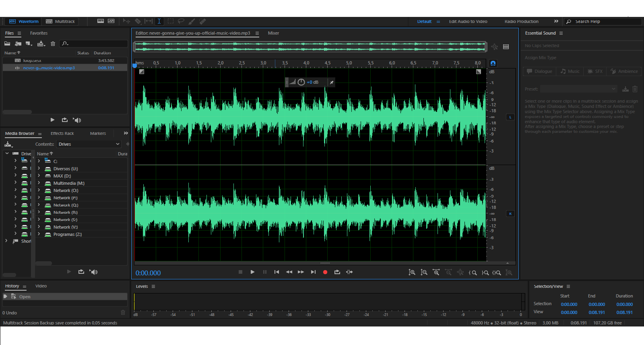Click the Import File icon in Files panel
Screen dimensions: 644x345
17,43
